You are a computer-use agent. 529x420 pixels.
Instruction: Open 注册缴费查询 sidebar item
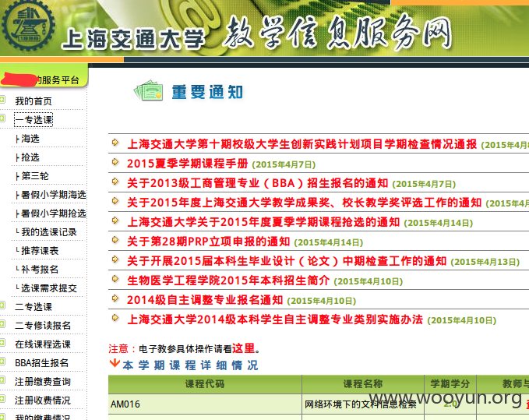pyautogui.click(x=43, y=382)
